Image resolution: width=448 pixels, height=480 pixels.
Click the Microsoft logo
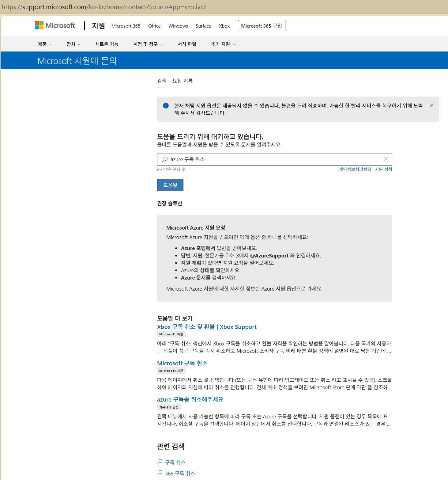(55, 25)
